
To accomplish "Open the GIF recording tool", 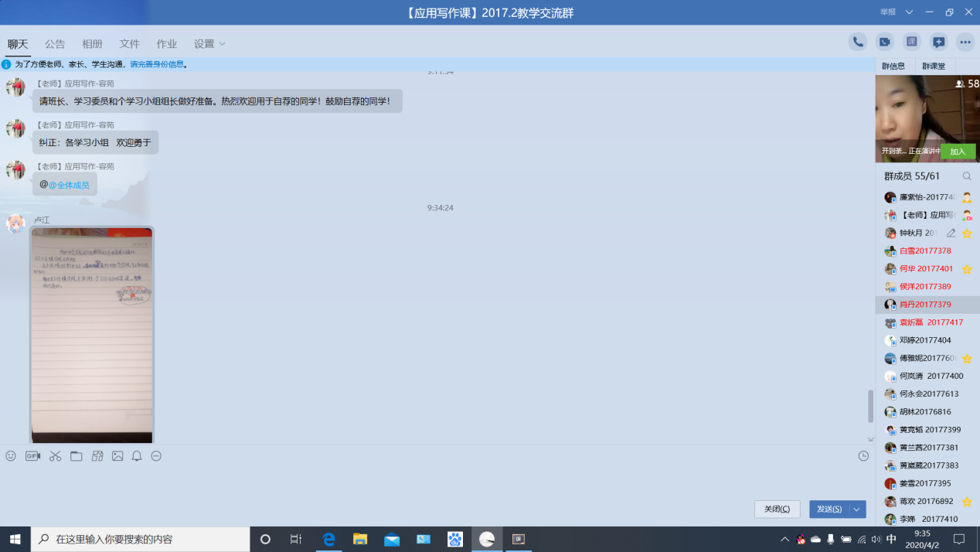I will [x=32, y=456].
